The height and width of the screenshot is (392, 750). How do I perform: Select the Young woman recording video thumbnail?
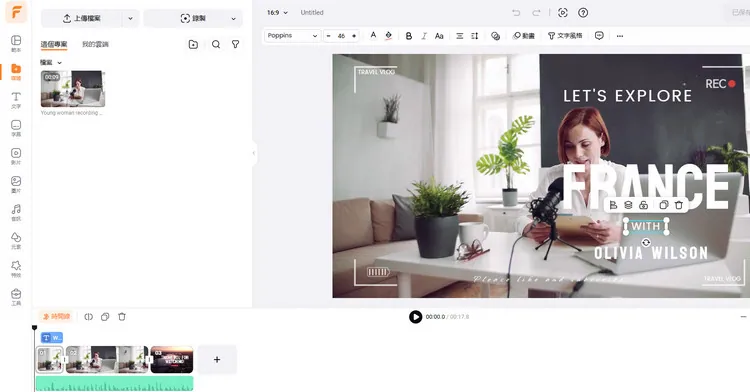73,89
